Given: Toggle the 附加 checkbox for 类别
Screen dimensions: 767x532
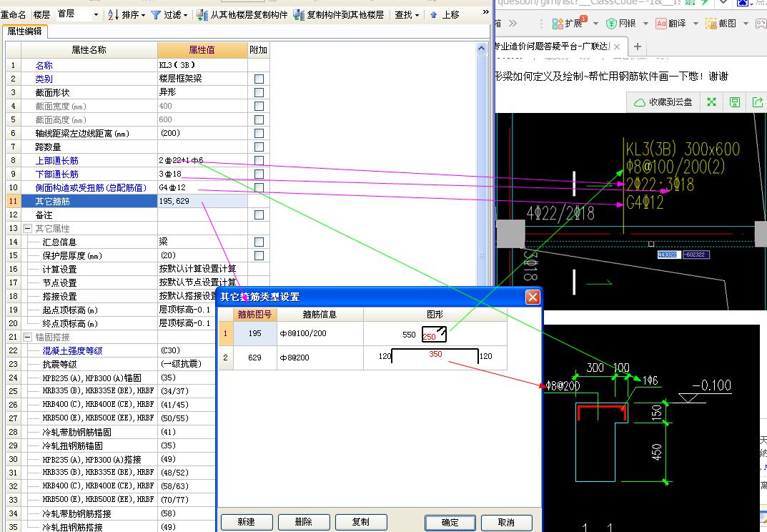Looking at the screenshot, I should (x=259, y=79).
